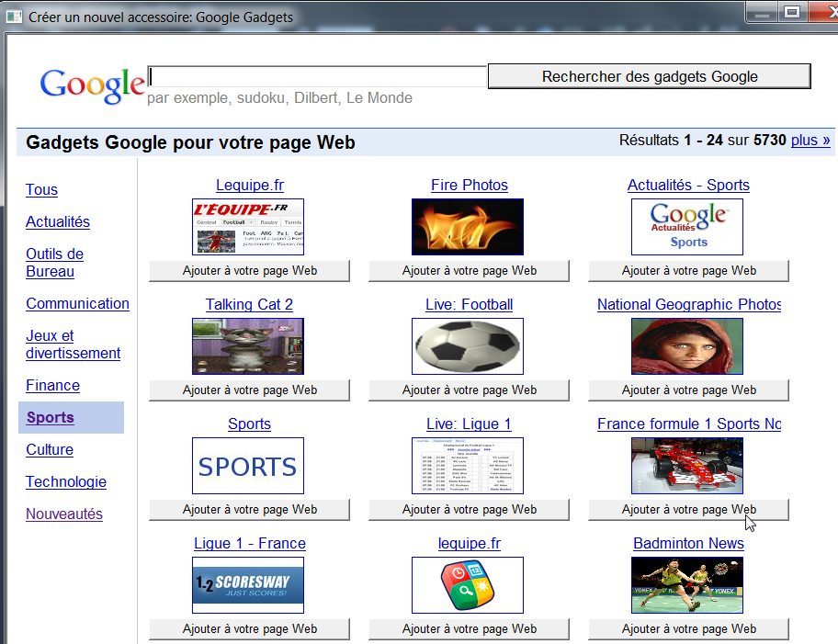Click the Lequipe.fr gadget thumbnail

pyautogui.click(x=248, y=227)
